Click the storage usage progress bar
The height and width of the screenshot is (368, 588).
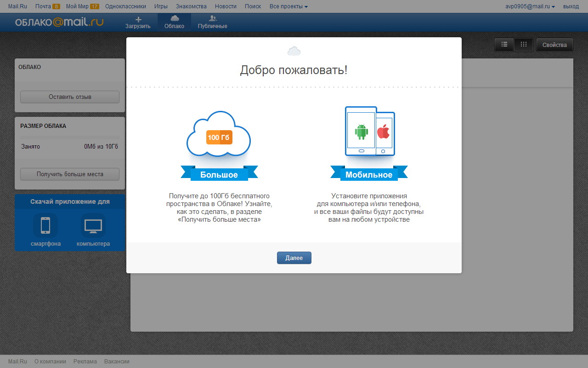pyautogui.click(x=70, y=137)
